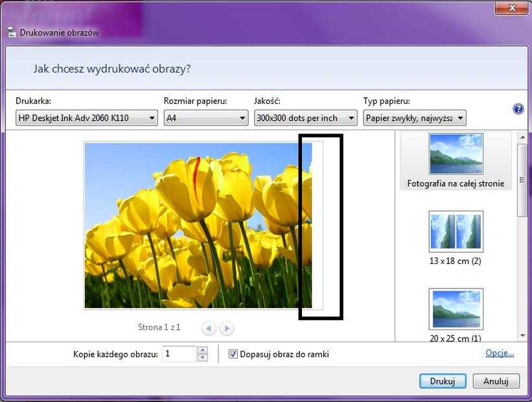The image size is (532, 402).
Task: Open the Opcje... link
Action: 500,353
